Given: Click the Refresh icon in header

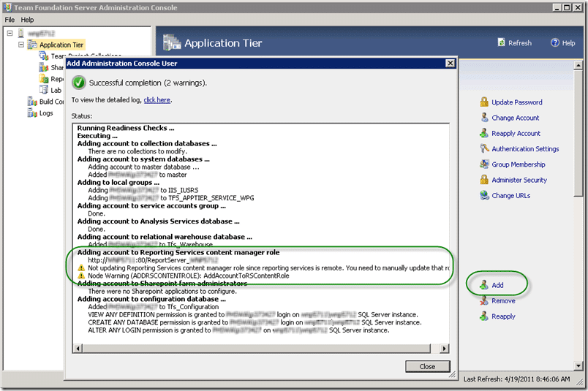Looking at the screenshot, I should coord(501,42).
